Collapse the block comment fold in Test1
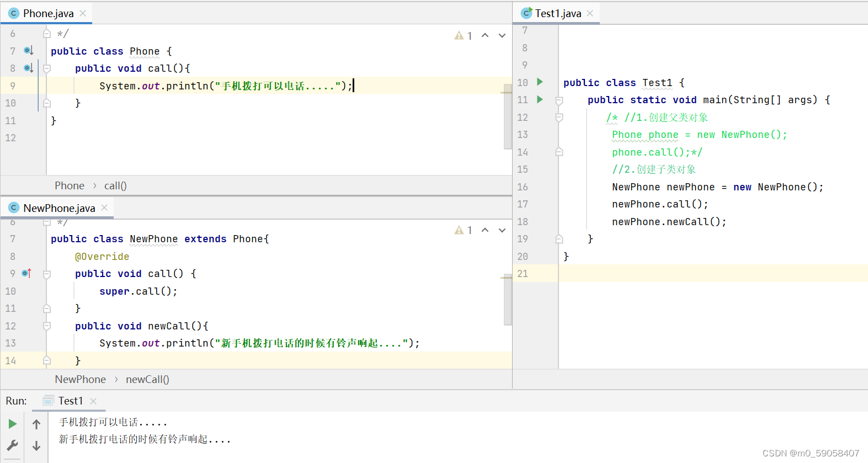The width and height of the screenshot is (868, 463). point(559,118)
